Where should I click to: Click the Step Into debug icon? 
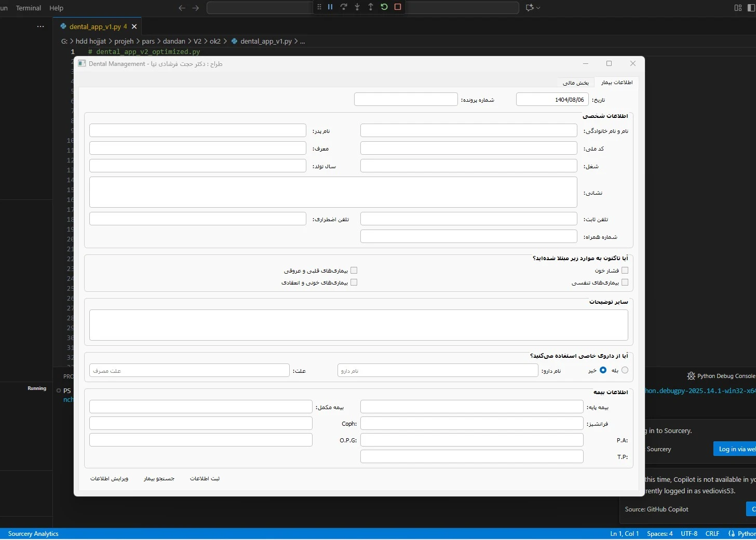click(x=357, y=7)
